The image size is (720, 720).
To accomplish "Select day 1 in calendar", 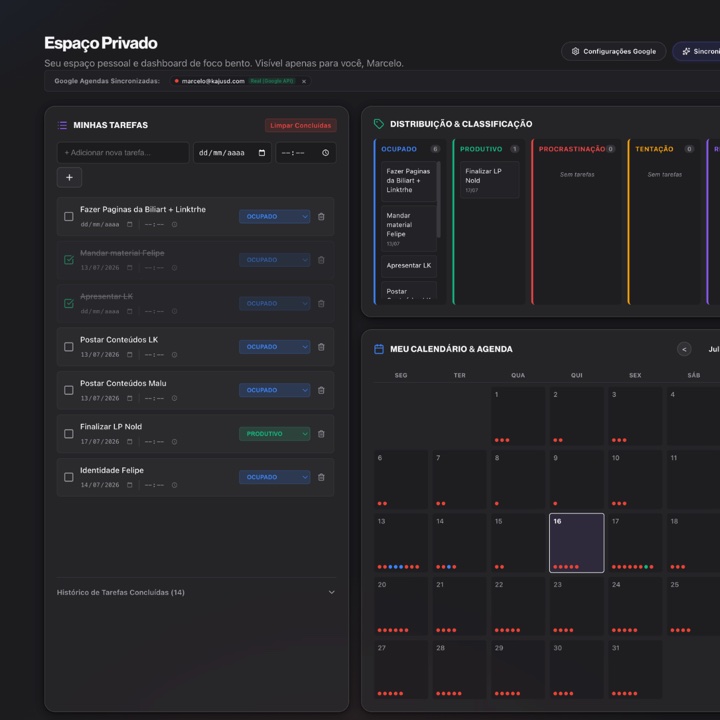I will (x=518, y=416).
